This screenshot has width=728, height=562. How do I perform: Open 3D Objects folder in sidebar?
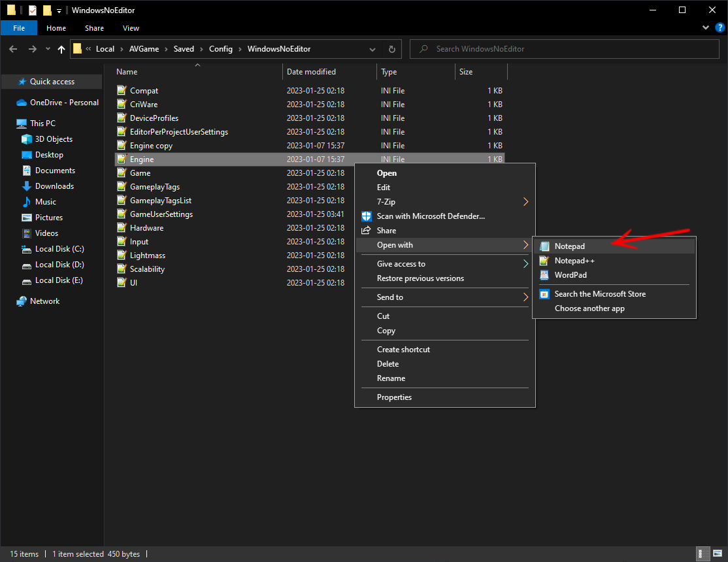click(x=47, y=139)
